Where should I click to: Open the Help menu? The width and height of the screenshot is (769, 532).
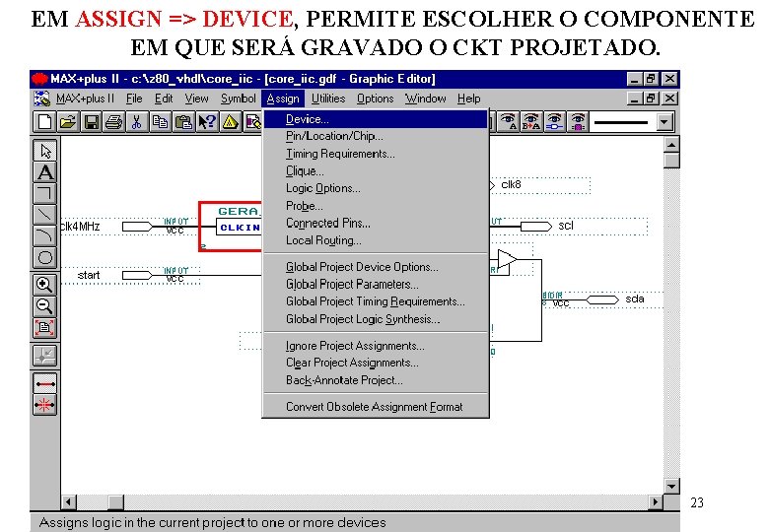[x=469, y=99]
